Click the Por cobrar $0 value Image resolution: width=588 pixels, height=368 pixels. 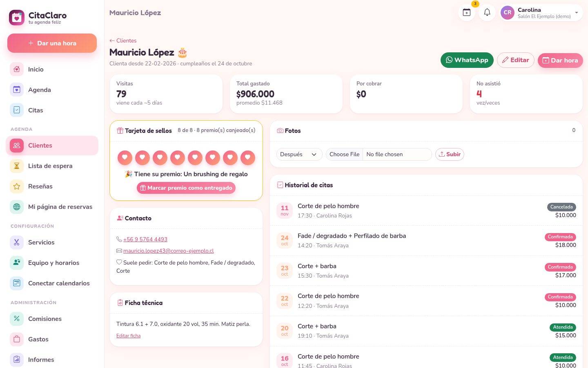point(361,94)
